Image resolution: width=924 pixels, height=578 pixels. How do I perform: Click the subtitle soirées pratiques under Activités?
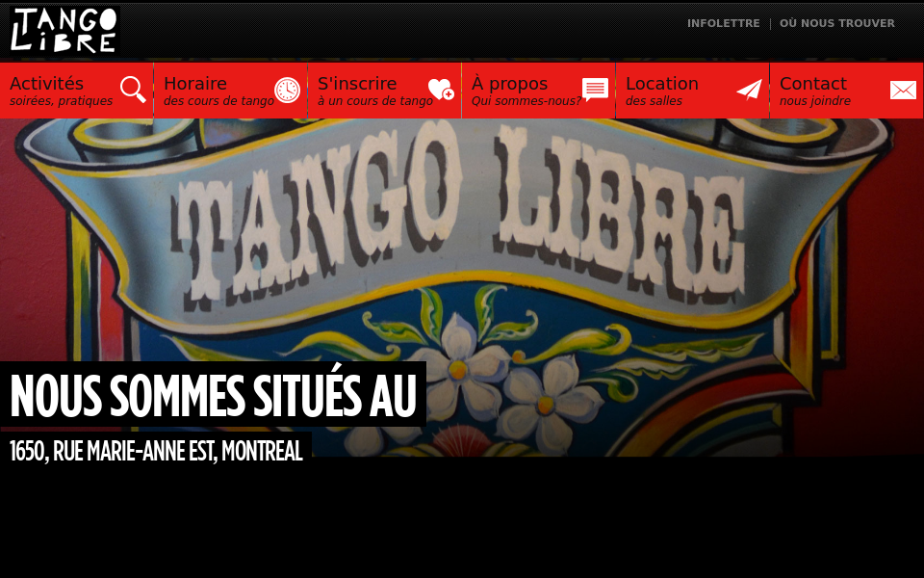pos(60,100)
